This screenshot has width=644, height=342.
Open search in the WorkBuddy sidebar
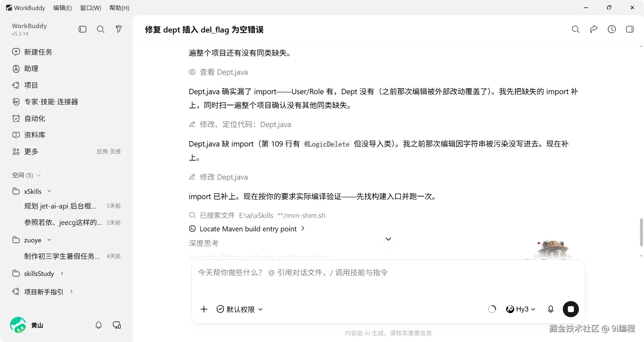pos(101,29)
